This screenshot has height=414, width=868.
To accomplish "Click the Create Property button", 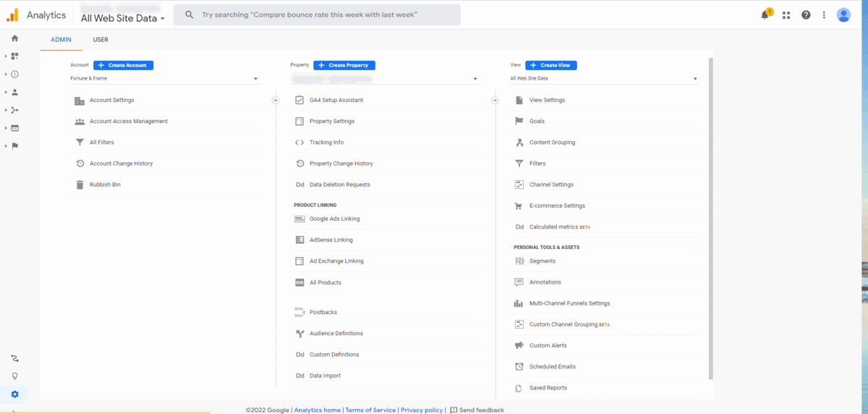I will [x=344, y=65].
